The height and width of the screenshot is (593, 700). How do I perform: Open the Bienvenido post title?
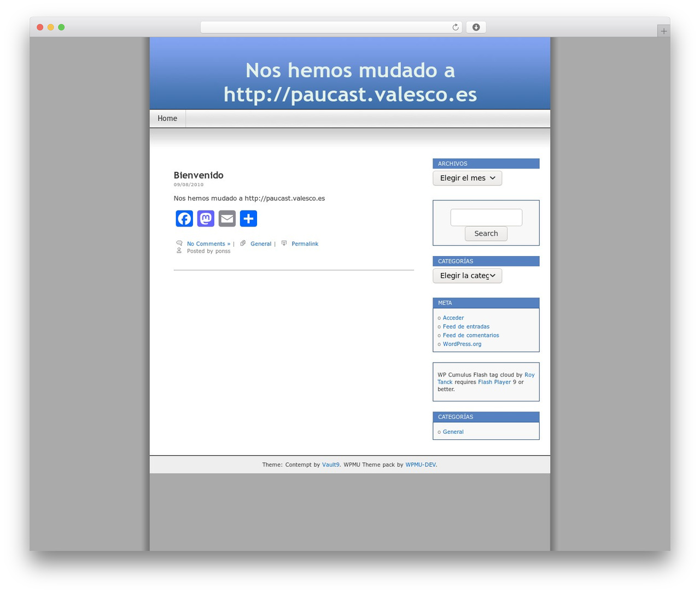click(199, 175)
